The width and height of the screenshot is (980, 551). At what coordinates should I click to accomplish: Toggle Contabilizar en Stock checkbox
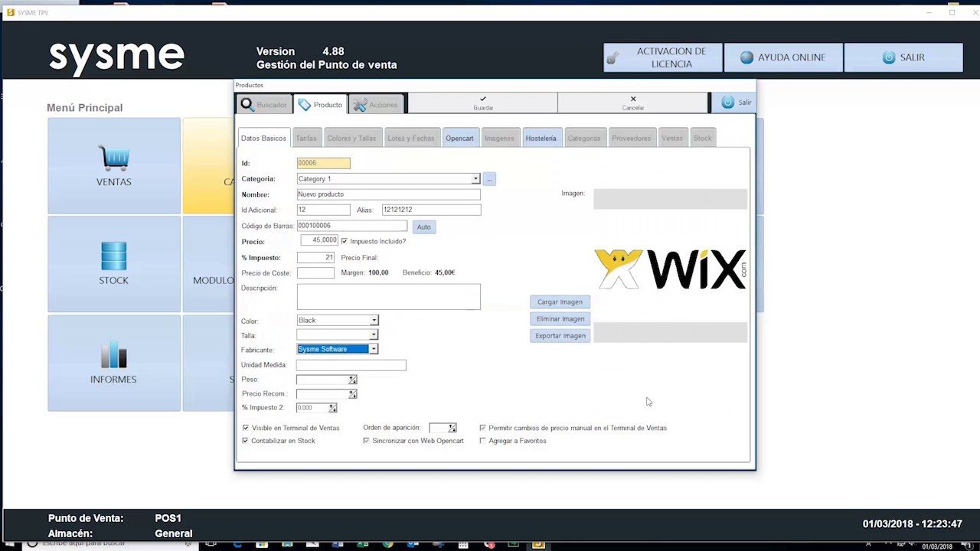[x=245, y=441]
